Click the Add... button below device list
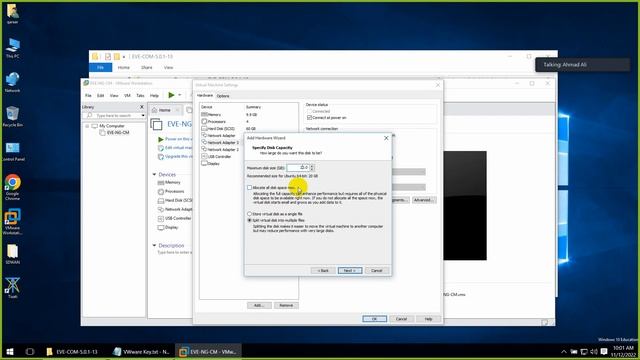The width and height of the screenshot is (640, 360). pos(259,305)
